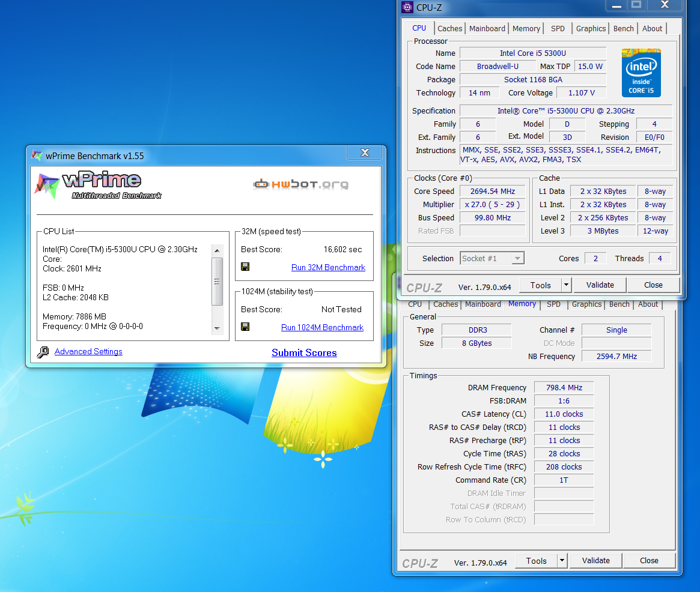
Task: Click Tools button in upper CPU-Z window
Action: [540, 285]
